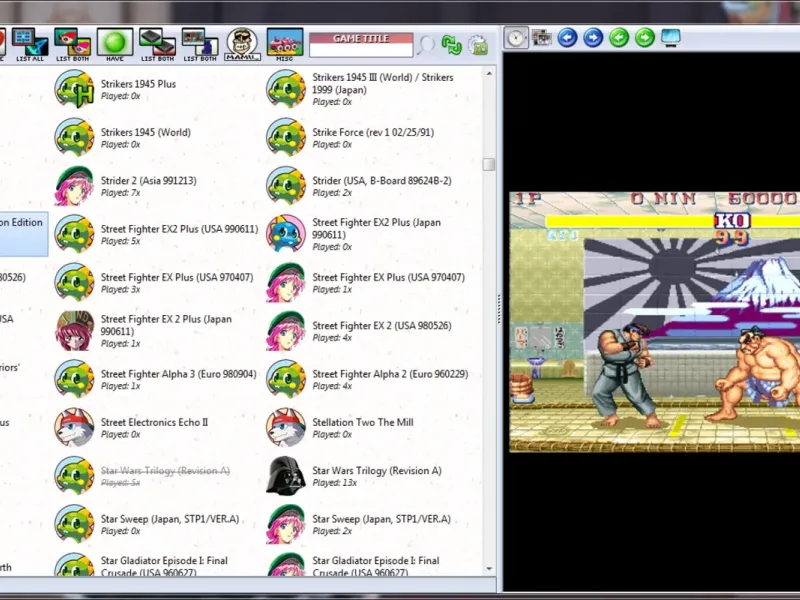The image size is (800, 600).
Task: Click red-haired girl icon beside Street Fighter EX 2 Plus Japan
Action: [x=74, y=331]
